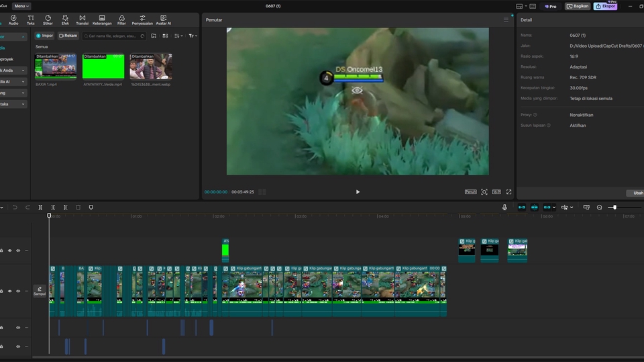Select the green clip on overlay track
Screen dimensions: 644x362
(225, 250)
